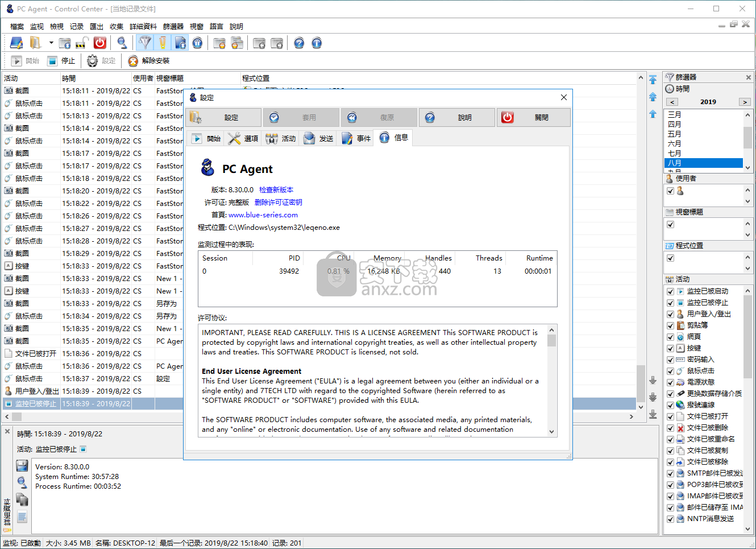Click the blue info toolbar icon
756x549 pixels.
coord(317,43)
